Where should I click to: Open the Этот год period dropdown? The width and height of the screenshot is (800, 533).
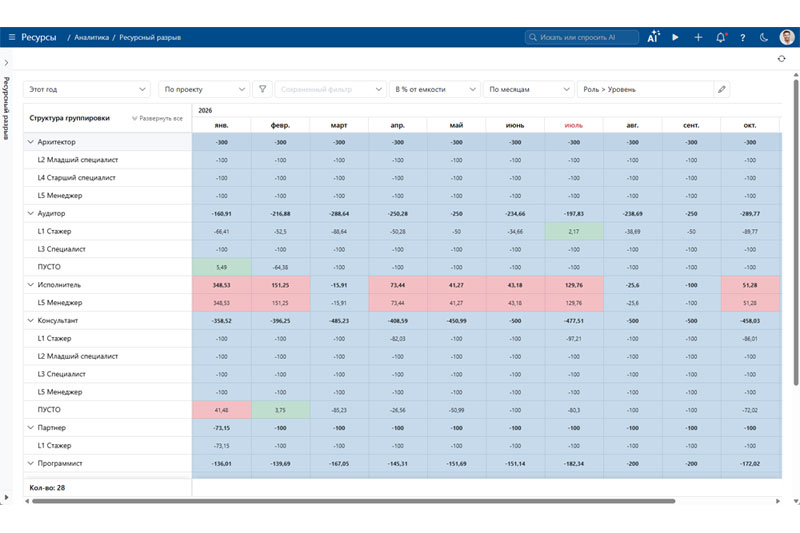(87, 89)
